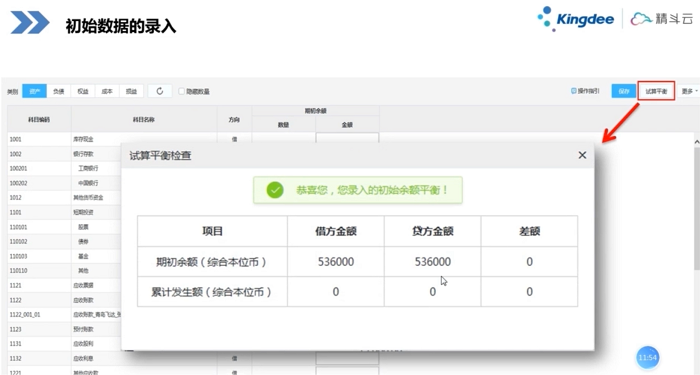Click the 试算平衡 button
Viewport: 700px width, 375px height.
pos(656,91)
